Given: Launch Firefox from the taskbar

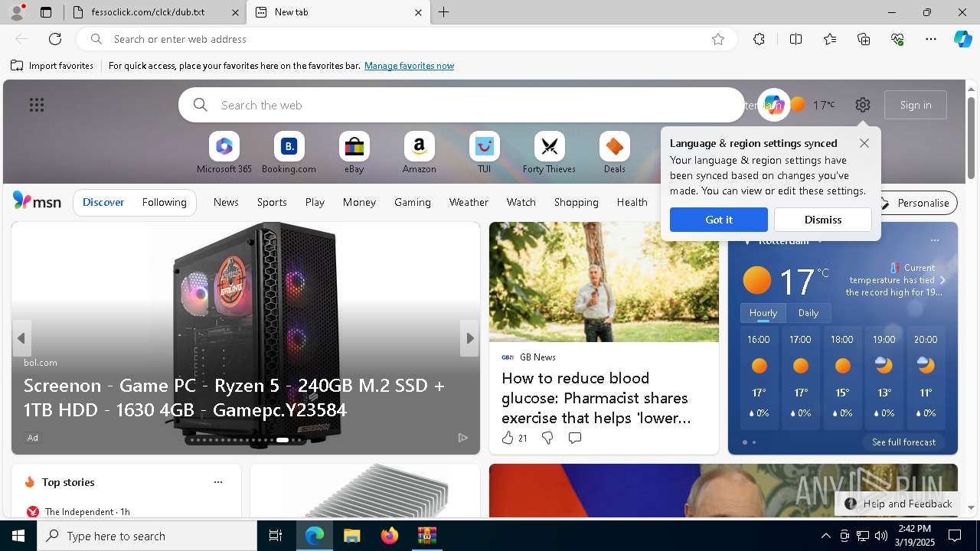Looking at the screenshot, I should point(390,536).
